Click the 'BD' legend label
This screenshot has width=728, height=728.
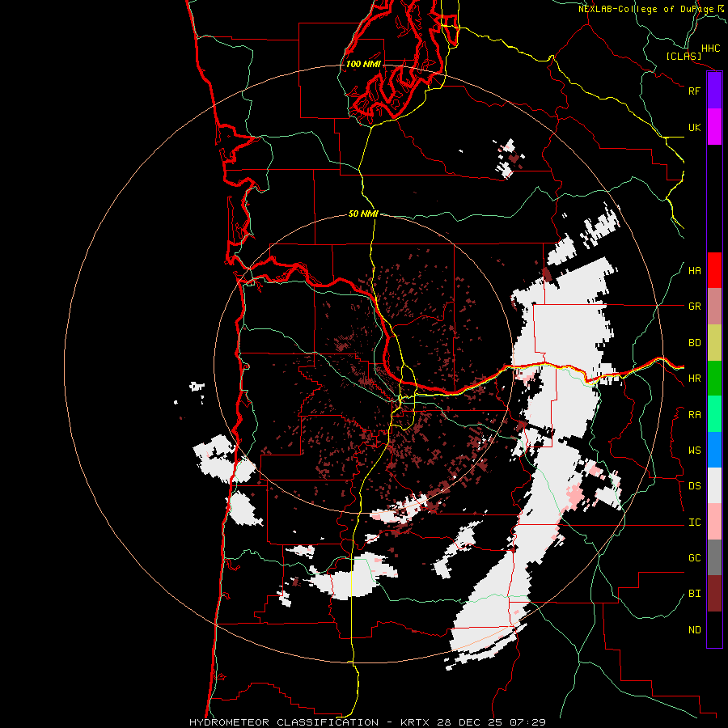pos(694,343)
